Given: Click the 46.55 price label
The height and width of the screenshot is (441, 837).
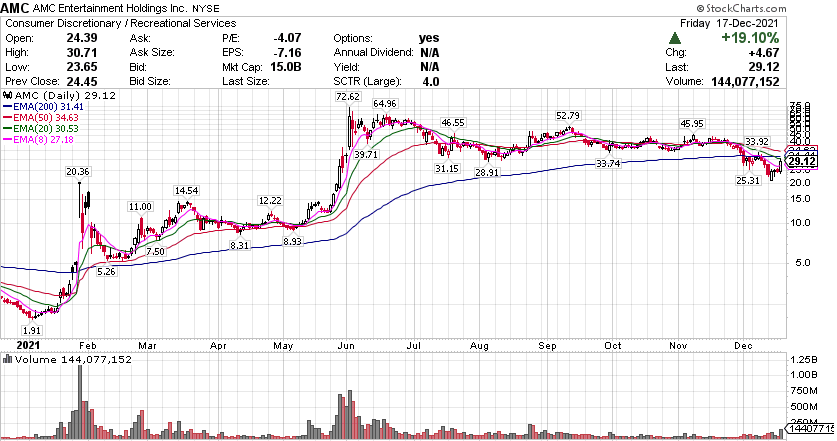Looking at the screenshot, I should [x=452, y=123].
